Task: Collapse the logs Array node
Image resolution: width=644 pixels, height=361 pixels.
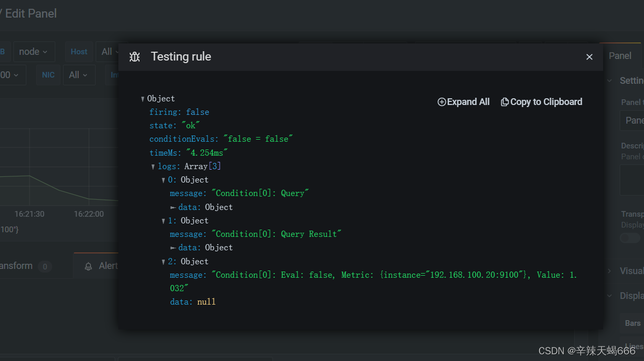Action: coord(153,167)
